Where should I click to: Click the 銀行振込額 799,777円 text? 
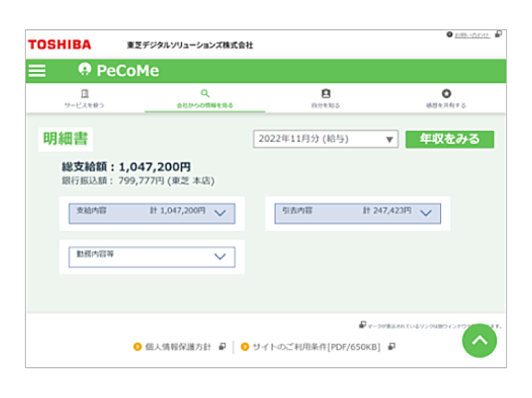(x=138, y=181)
